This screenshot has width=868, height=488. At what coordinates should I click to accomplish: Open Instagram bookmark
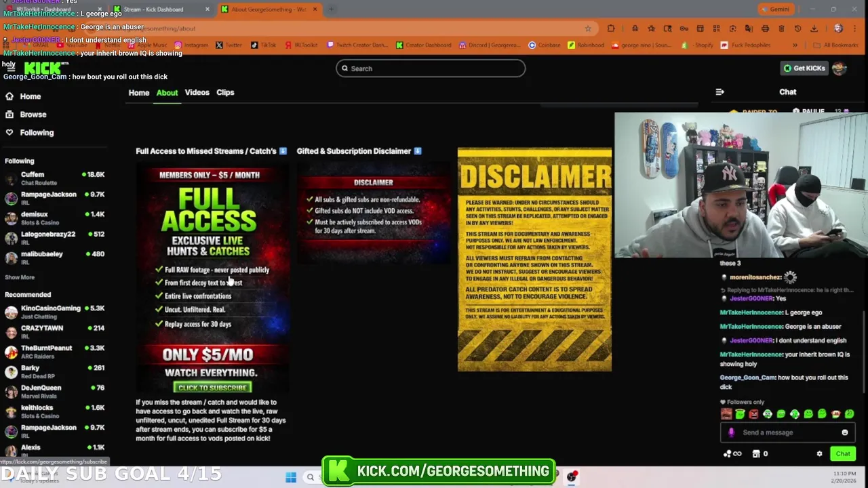(191, 45)
